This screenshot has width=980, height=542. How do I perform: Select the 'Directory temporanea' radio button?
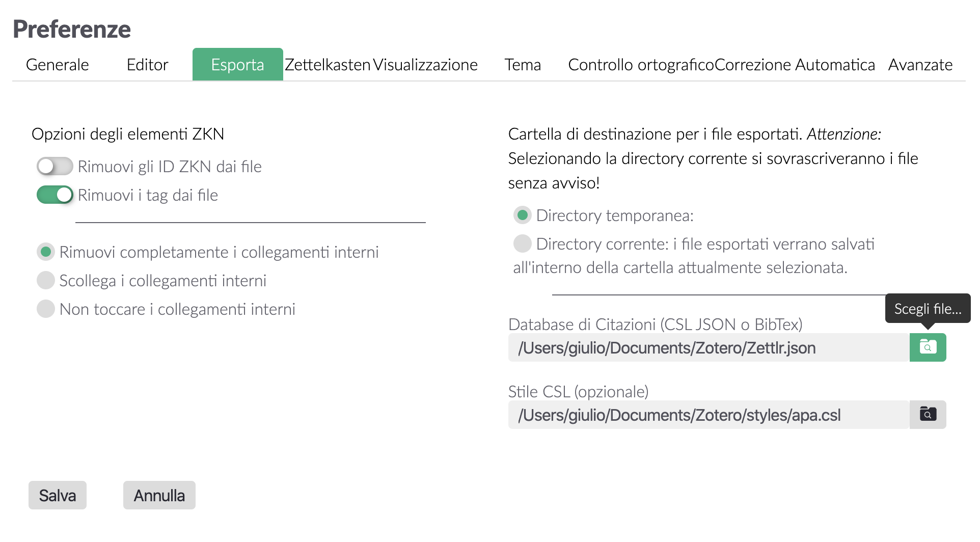[522, 215]
